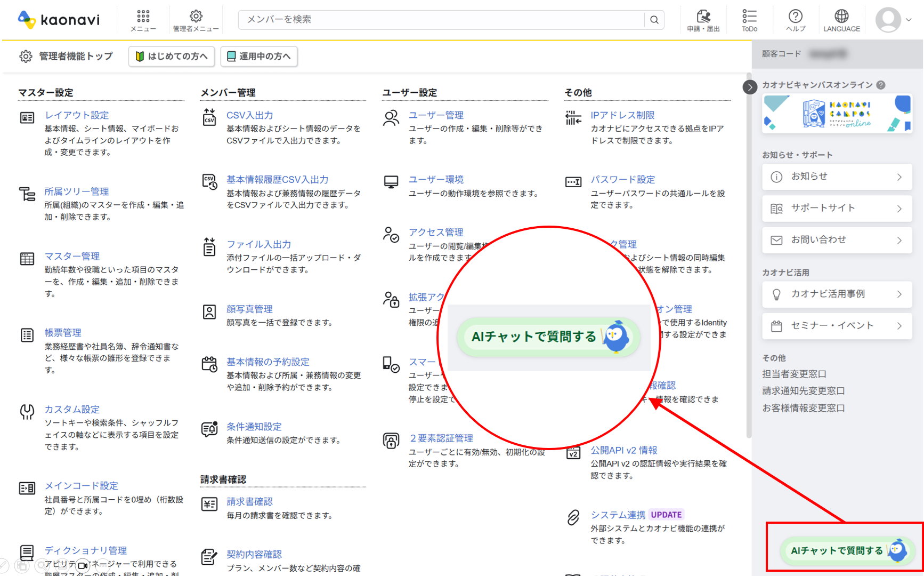Open 申請・届出 notifications icon
The image size is (924, 576).
[704, 16]
